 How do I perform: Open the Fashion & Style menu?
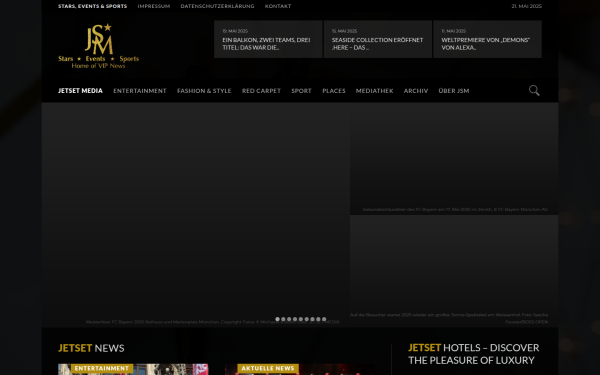click(204, 91)
